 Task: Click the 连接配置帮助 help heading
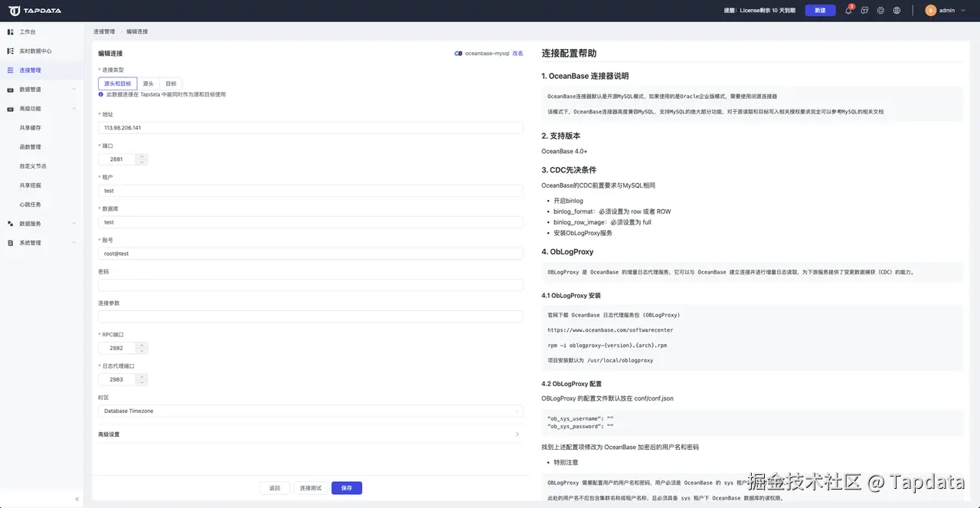click(569, 54)
